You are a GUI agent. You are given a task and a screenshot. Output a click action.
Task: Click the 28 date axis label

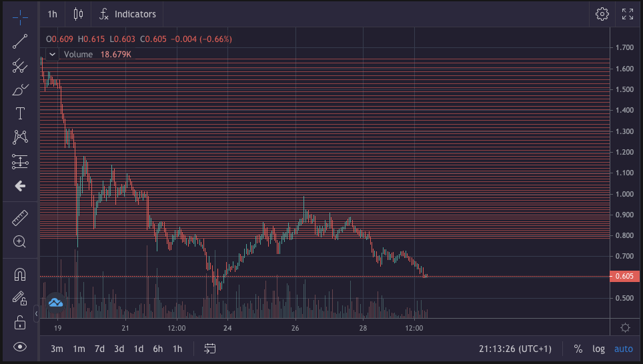[x=363, y=328]
